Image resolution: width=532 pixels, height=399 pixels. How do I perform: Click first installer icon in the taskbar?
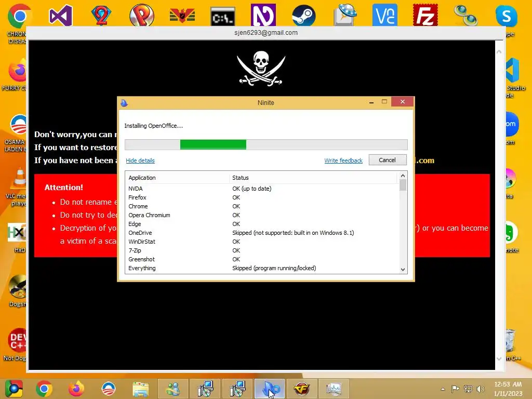coord(205,389)
